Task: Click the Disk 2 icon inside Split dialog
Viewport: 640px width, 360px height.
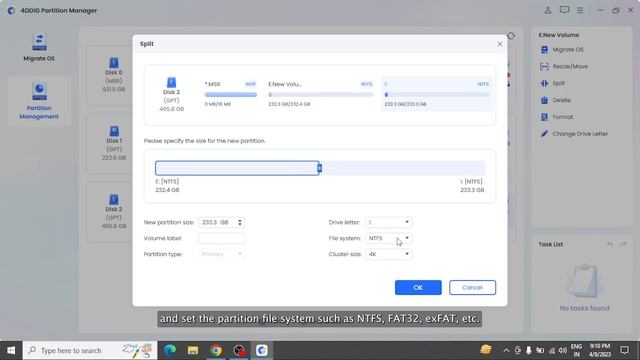Action: click(x=171, y=82)
